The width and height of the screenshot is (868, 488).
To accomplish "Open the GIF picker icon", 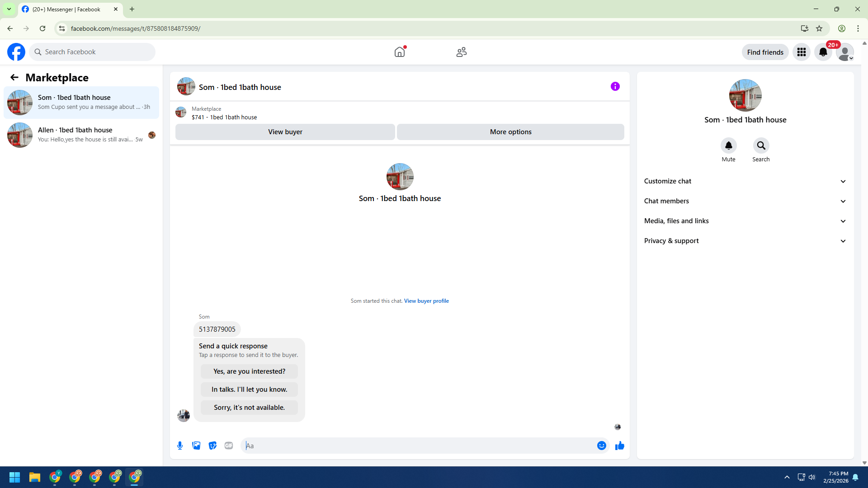I will [229, 446].
